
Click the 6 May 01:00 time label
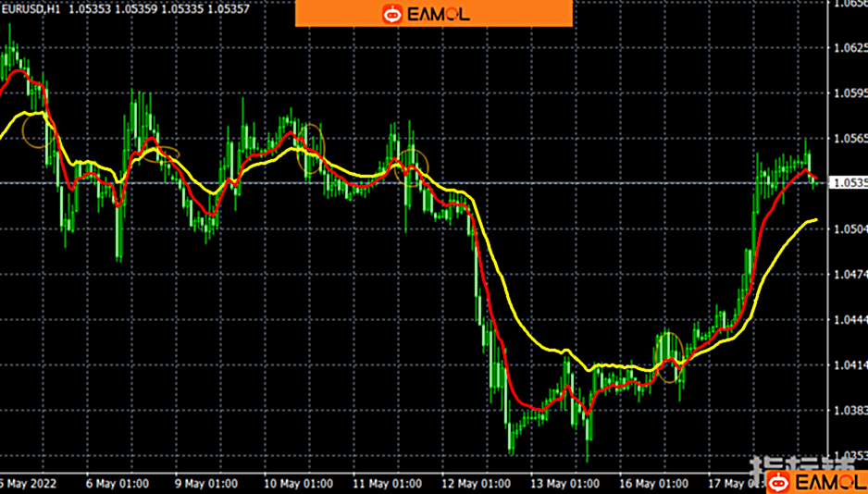118,482
